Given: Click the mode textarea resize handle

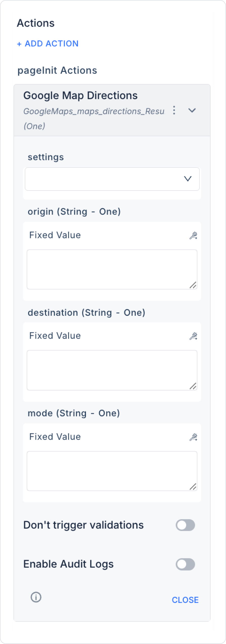Looking at the screenshot, I should [x=193, y=487].
